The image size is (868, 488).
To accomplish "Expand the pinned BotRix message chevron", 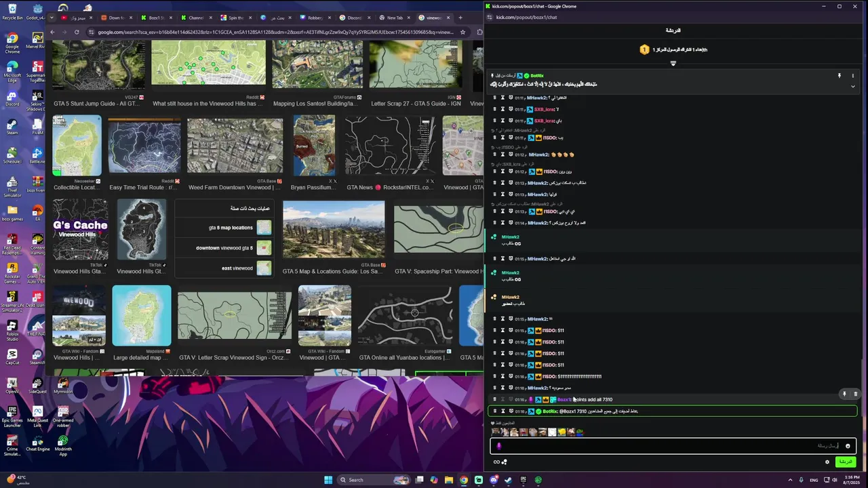I will (853, 86).
